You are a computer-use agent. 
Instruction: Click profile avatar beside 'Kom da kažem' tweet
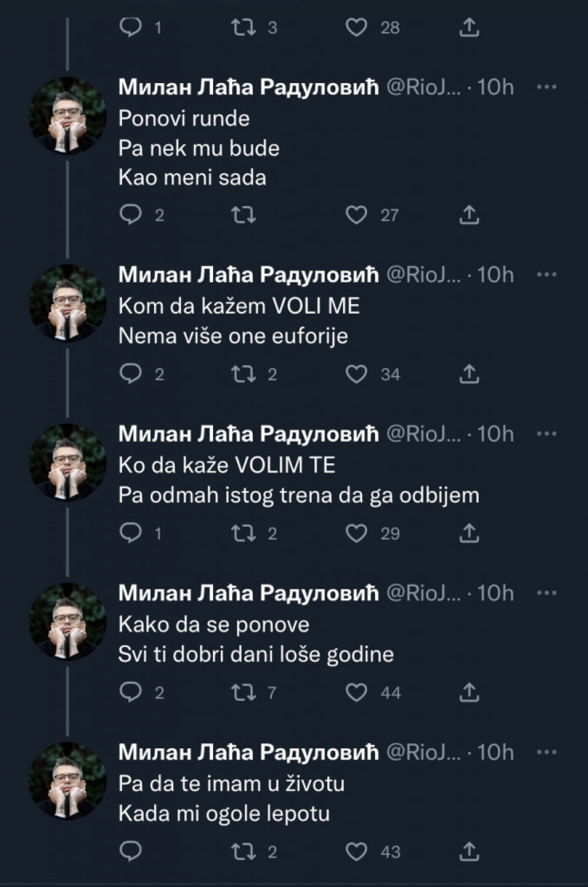67,303
